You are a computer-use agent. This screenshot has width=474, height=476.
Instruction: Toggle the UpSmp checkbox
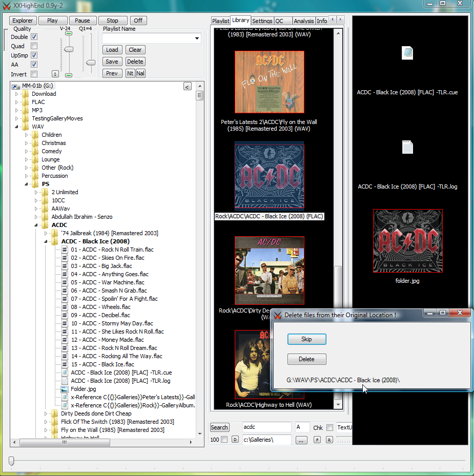pos(34,55)
